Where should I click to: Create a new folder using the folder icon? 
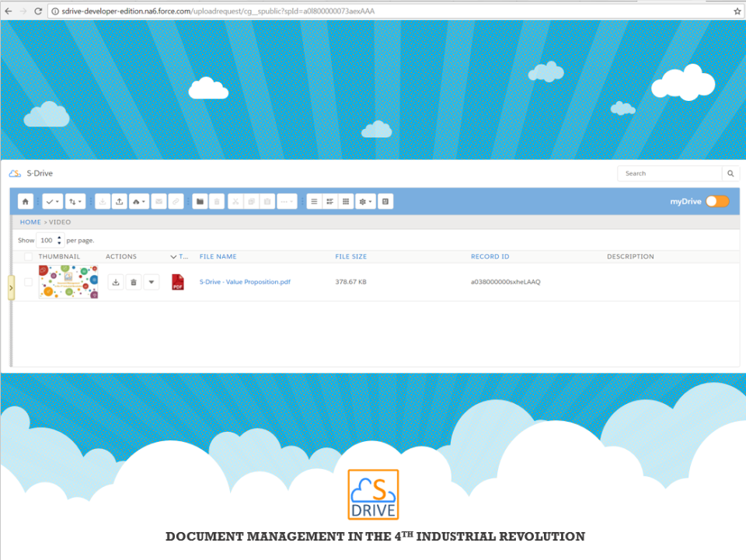[200, 201]
